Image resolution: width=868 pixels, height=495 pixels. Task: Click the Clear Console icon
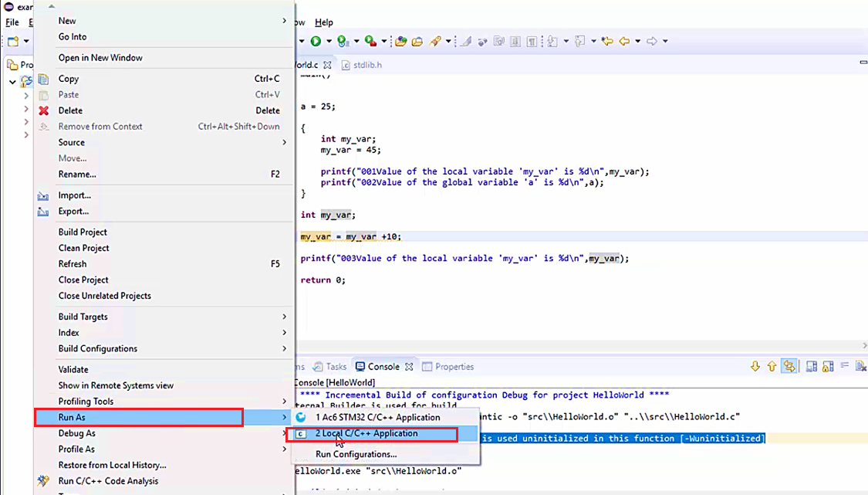[x=861, y=366]
